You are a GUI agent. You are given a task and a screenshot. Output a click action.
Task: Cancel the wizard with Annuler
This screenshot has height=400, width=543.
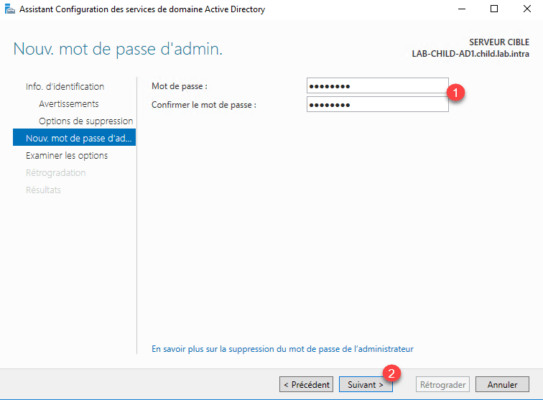click(502, 384)
